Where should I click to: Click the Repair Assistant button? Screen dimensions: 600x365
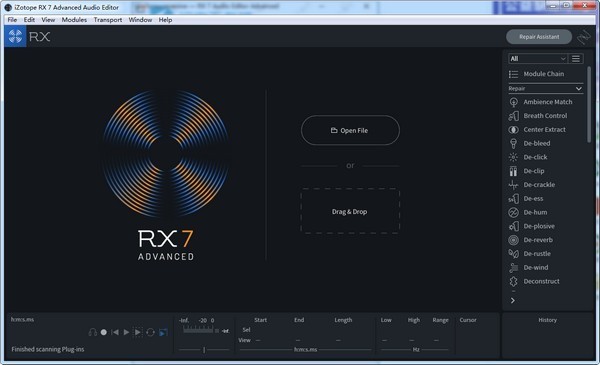tap(539, 37)
